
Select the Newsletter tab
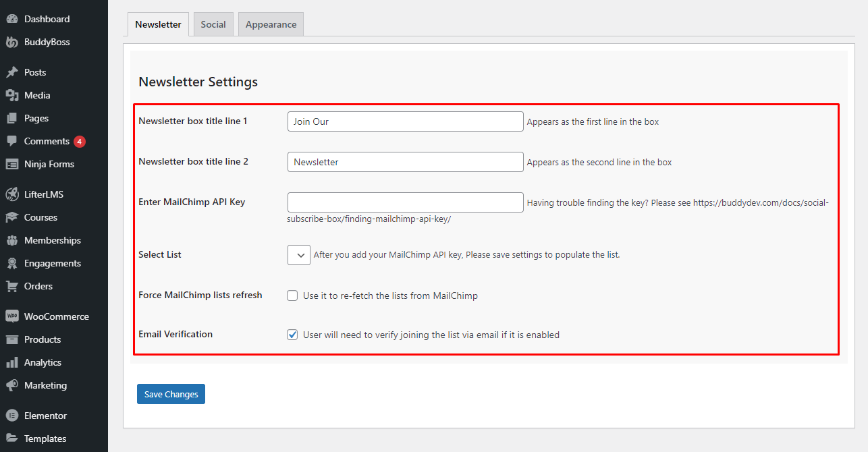coord(158,24)
